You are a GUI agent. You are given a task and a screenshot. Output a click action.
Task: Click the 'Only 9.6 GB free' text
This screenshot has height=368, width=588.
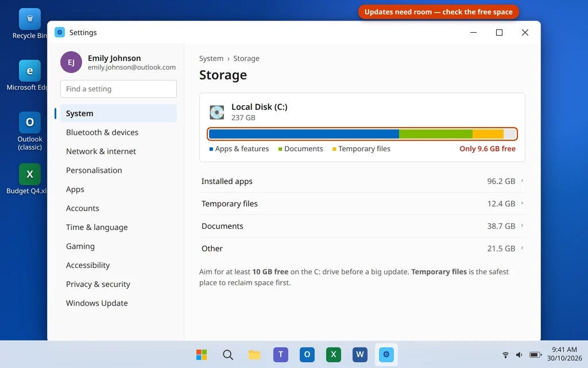tap(487, 149)
